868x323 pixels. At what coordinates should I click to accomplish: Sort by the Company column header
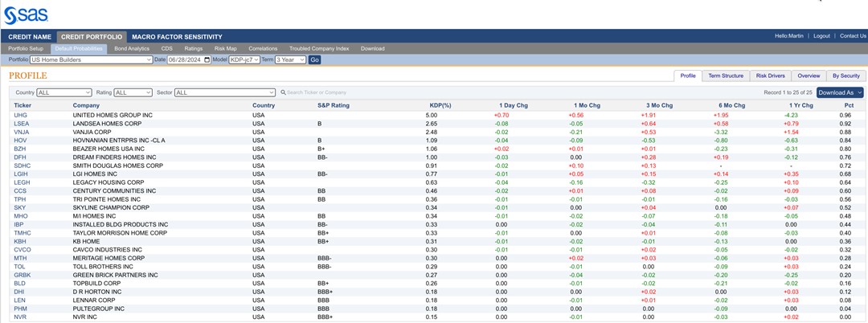point(86,105)
